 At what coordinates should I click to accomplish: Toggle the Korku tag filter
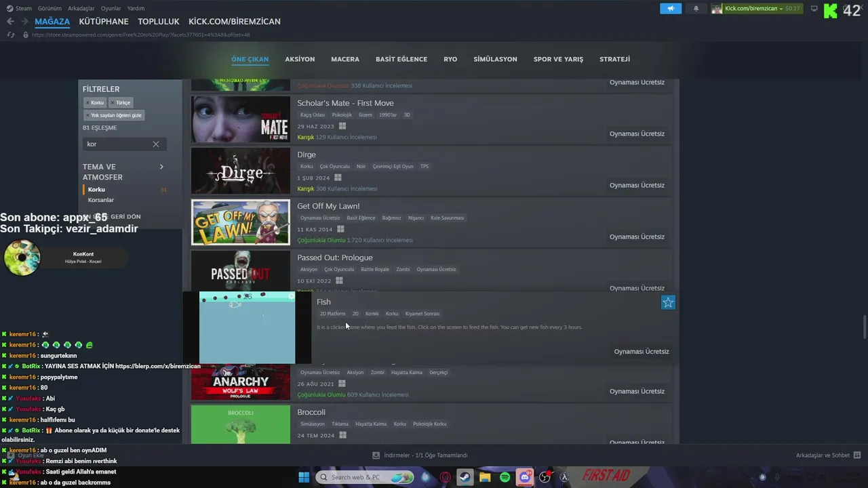pos(96,190)
